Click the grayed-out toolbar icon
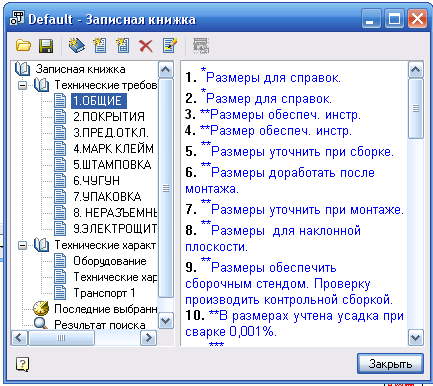The image size is (433, 386). click(201, 46)
